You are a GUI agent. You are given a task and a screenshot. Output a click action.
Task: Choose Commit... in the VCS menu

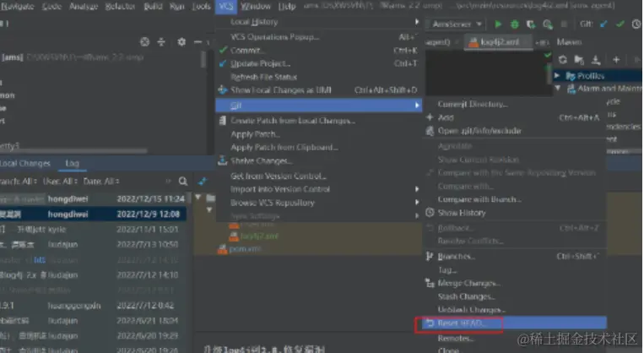(318, 50)
